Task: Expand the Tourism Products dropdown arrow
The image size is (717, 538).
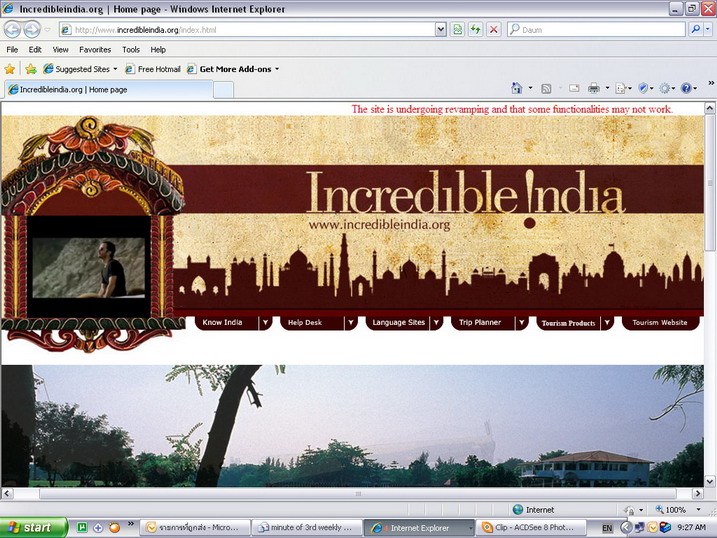Action: click(x=607, y=322)
